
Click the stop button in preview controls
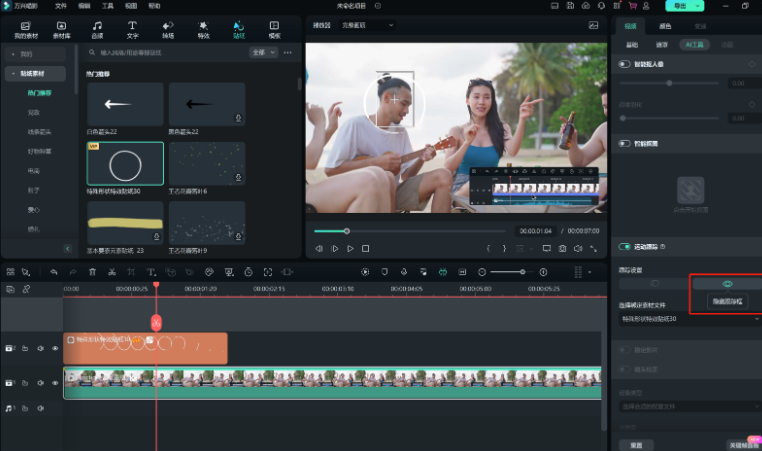point(366,248)
